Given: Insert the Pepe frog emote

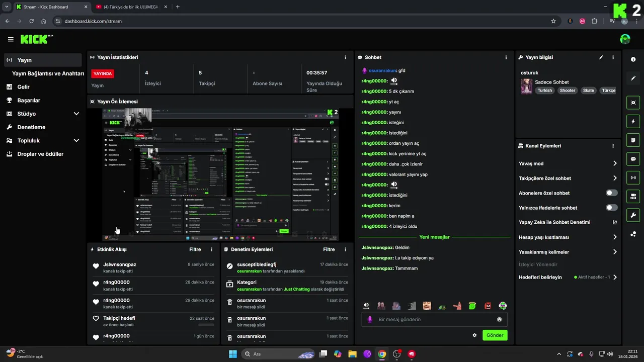Looking at the screenshot, I should tap(442, 306).
